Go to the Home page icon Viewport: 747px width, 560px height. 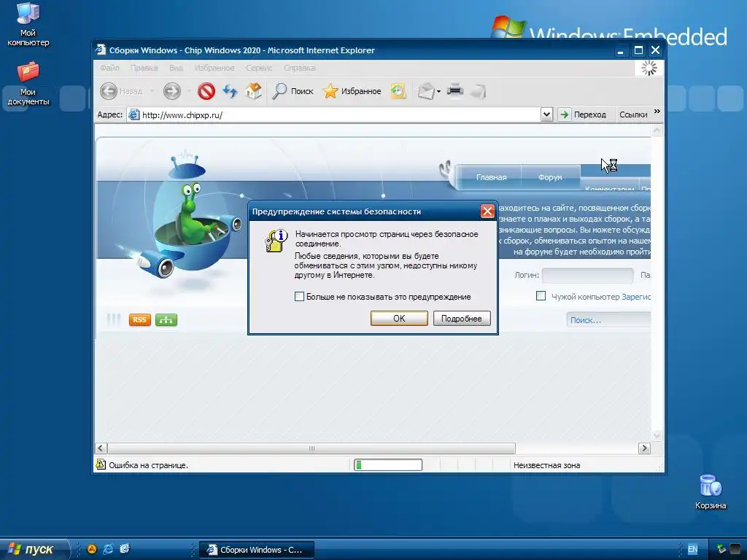pyautogui.click(x=253, y=91)
